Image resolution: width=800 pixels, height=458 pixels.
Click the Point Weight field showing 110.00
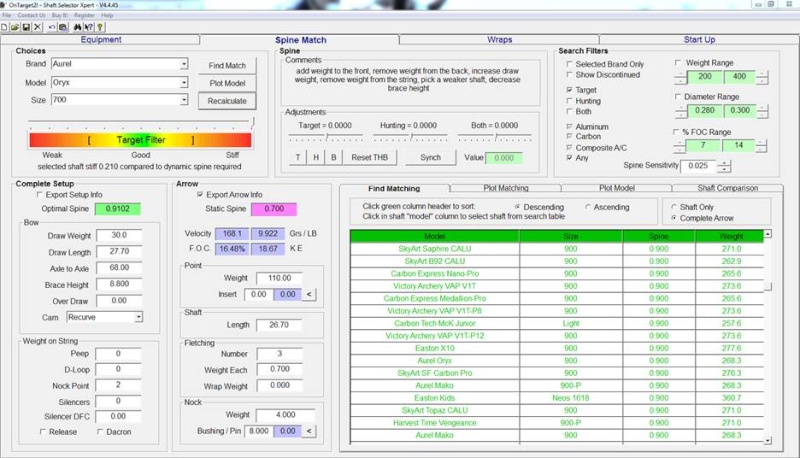click(279, 278)
